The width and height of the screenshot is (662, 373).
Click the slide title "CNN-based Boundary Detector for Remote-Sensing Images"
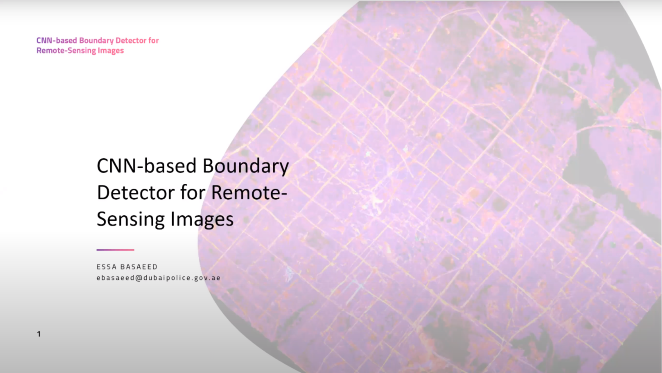pos(193,192)
